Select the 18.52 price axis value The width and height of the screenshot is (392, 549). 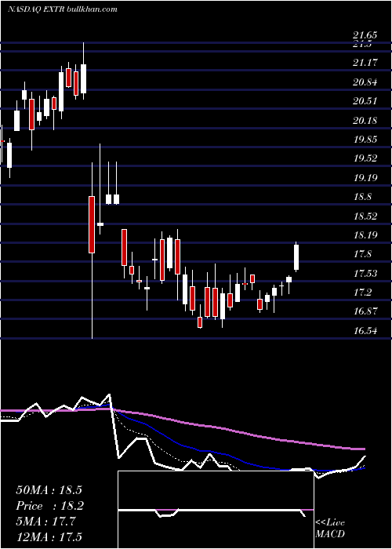(x=365, y=216)
